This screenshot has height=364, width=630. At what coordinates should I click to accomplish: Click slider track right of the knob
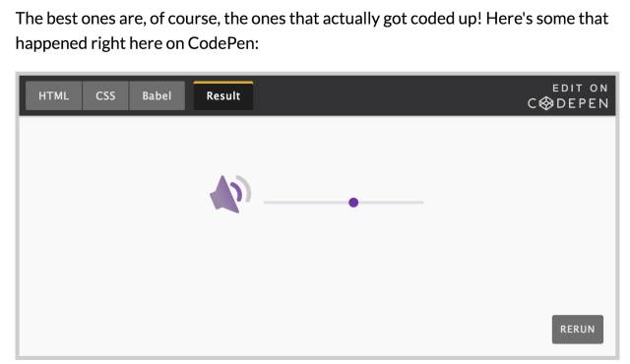click(391, 203)
